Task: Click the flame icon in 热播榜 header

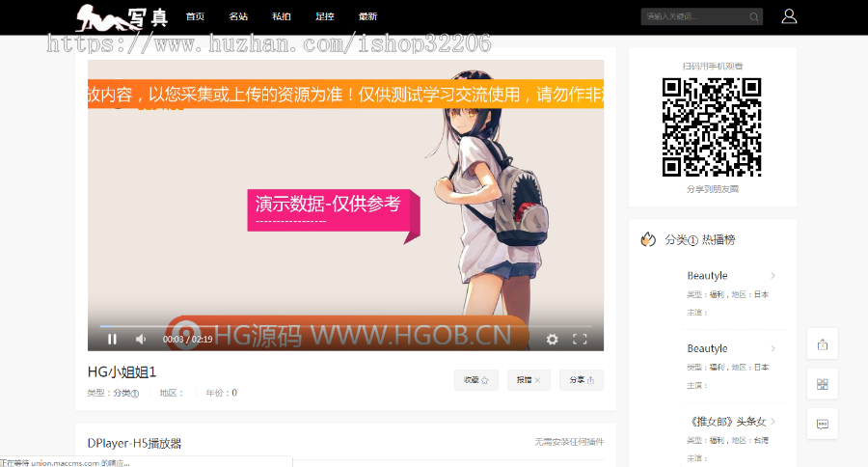Action: 648,239
